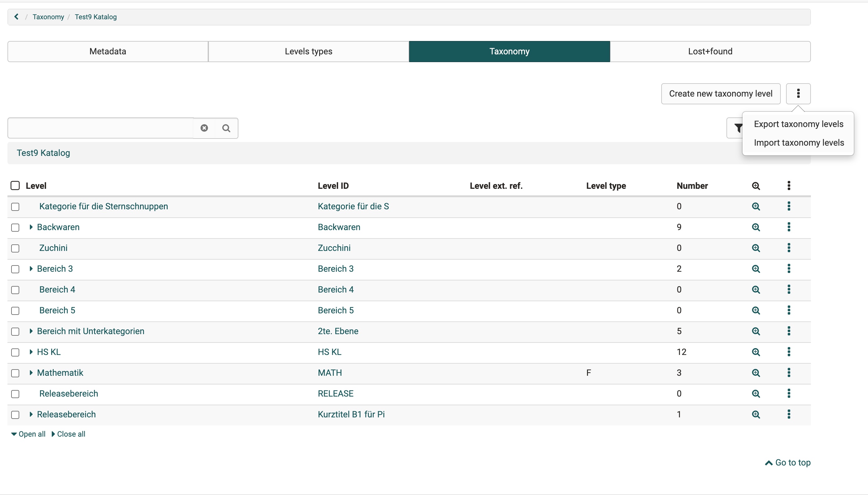Check the Mathematik row checkbox
This screenshot has height=495, width=868.
pos(15,373)
